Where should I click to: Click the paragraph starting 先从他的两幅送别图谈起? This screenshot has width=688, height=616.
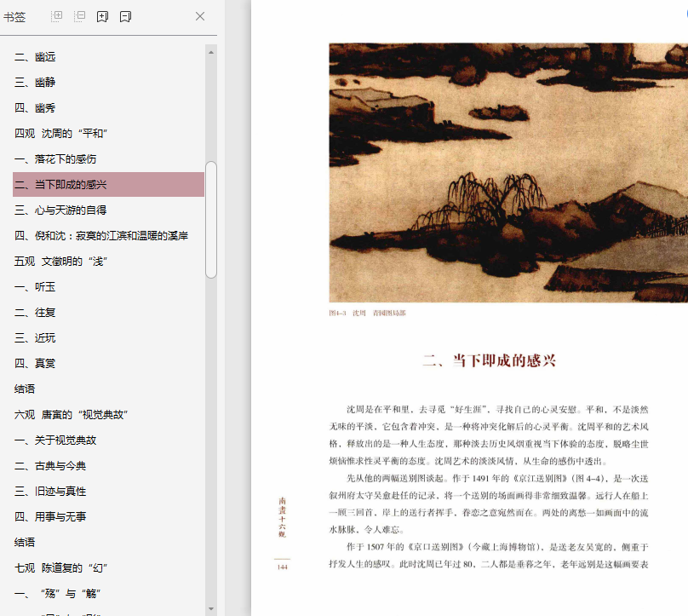coord(489,504)
